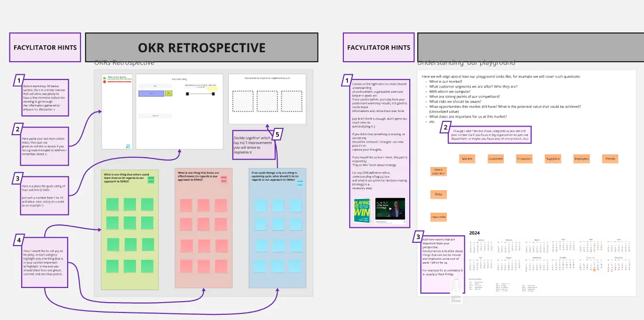Viewport: 644px width, 320px height.
Task: Select the OKR RETROSPECTIVE title banner
Action: (x=201, y=48)
